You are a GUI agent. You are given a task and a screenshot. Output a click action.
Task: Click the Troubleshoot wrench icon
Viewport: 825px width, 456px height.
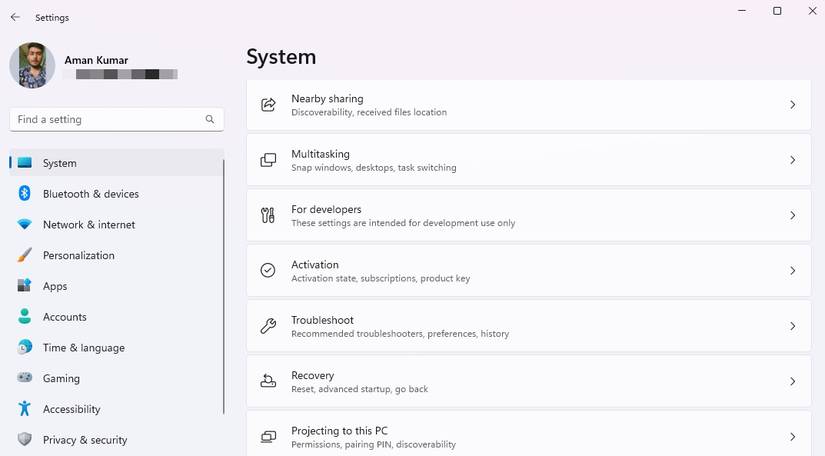click(268, 326)
